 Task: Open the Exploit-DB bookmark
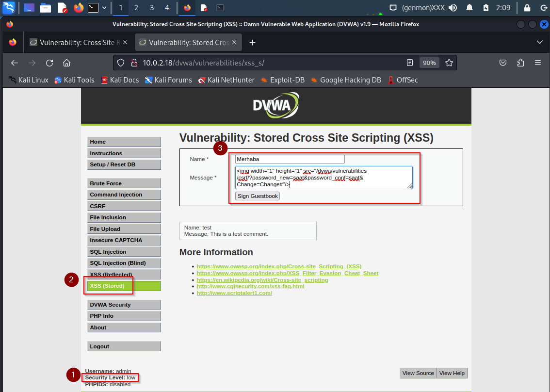(x=282, y=80)
